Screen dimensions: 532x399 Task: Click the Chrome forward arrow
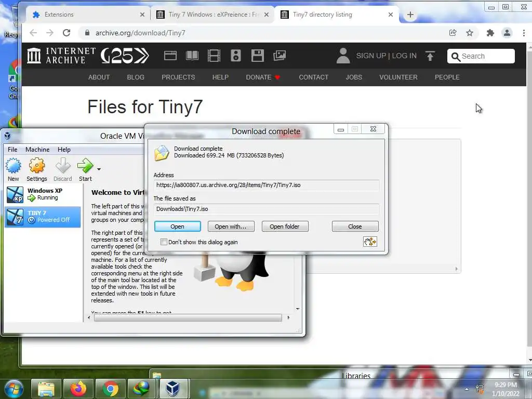click(50, 33)
